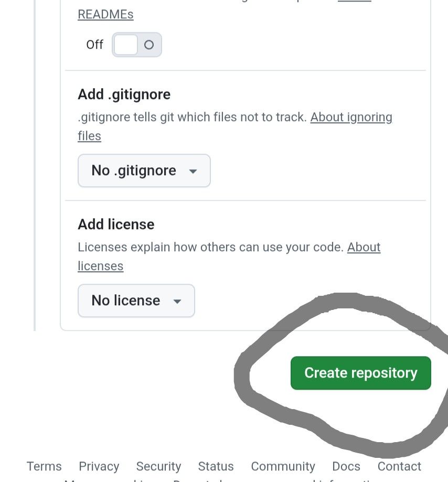Image resolution: width=448 pixels, height=482 pixels.
Task: Open the Docs footer link
Action: pos(346,466)
